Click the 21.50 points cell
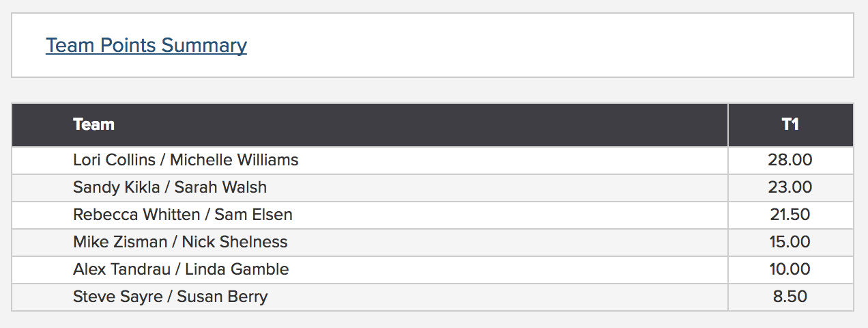This screenshot has height=328, width=868. pyautogui.click(x=790, y=215)
